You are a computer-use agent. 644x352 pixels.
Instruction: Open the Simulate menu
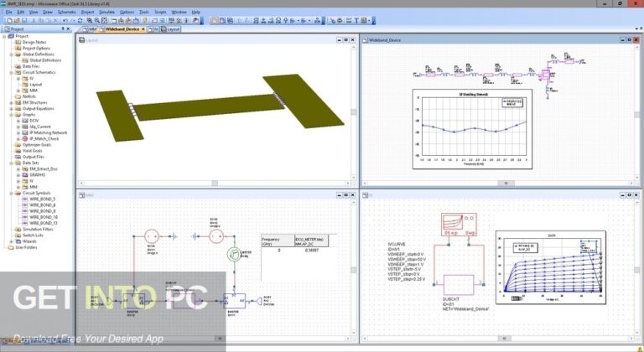[x=106, y=12]
